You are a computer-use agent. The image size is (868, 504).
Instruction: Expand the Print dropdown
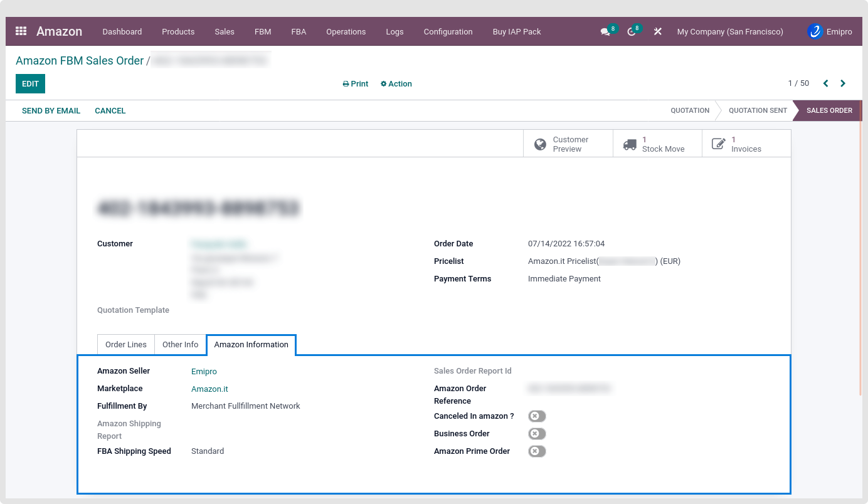[x=356, y=84]
